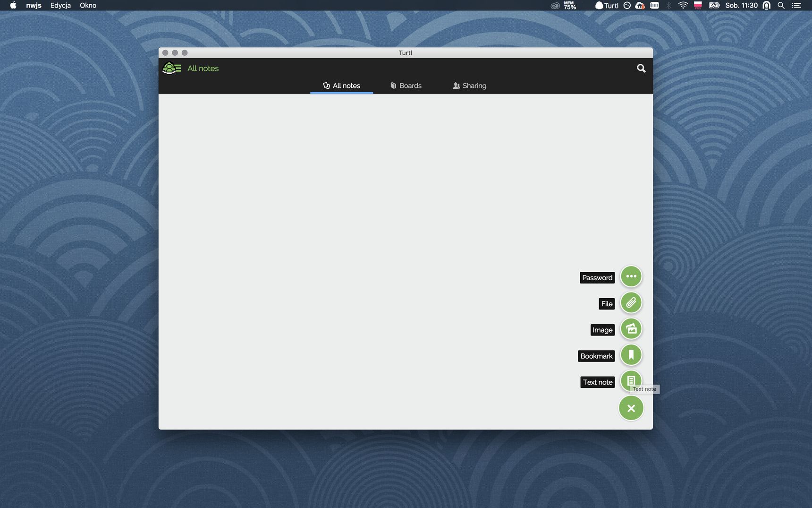This screenshot has width=812, height=508.
Task: Click the clock Sob. 11:30
Action: (741, 5)
